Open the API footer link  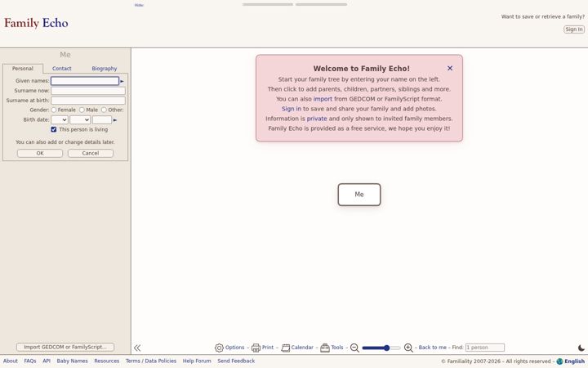click(x=47, y=361)
